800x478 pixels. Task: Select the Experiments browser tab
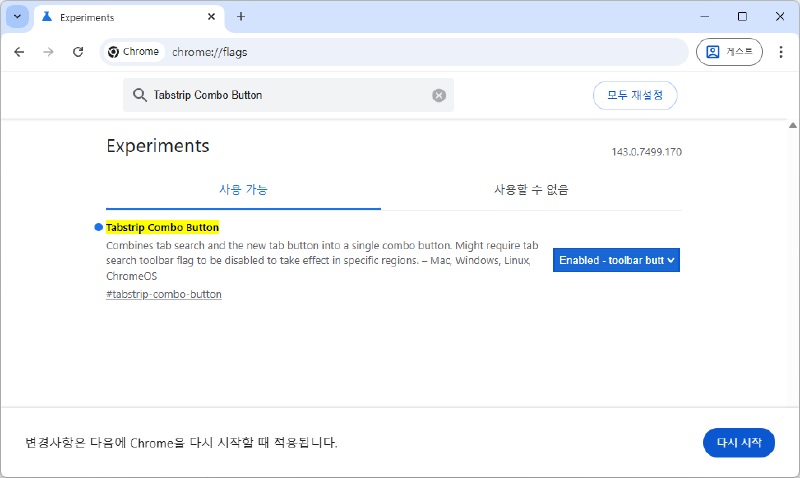(x=129, y=17)
